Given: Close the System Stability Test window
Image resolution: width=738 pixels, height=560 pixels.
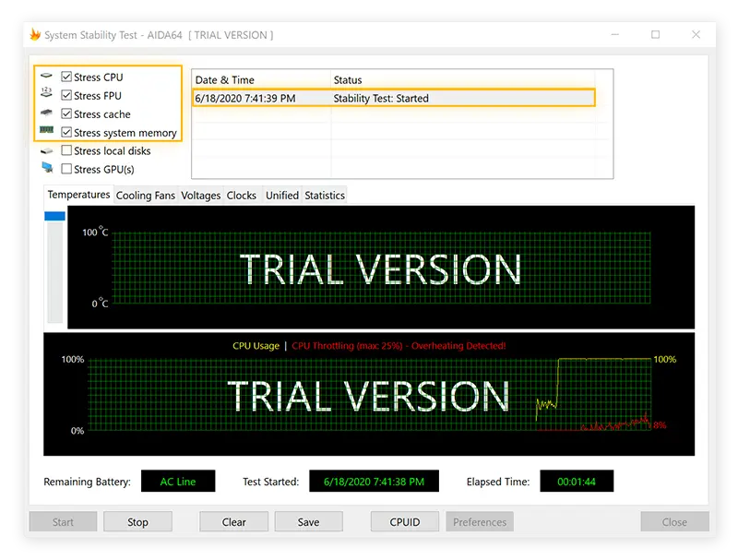Looking at the screenshot, I should (696, 34).
